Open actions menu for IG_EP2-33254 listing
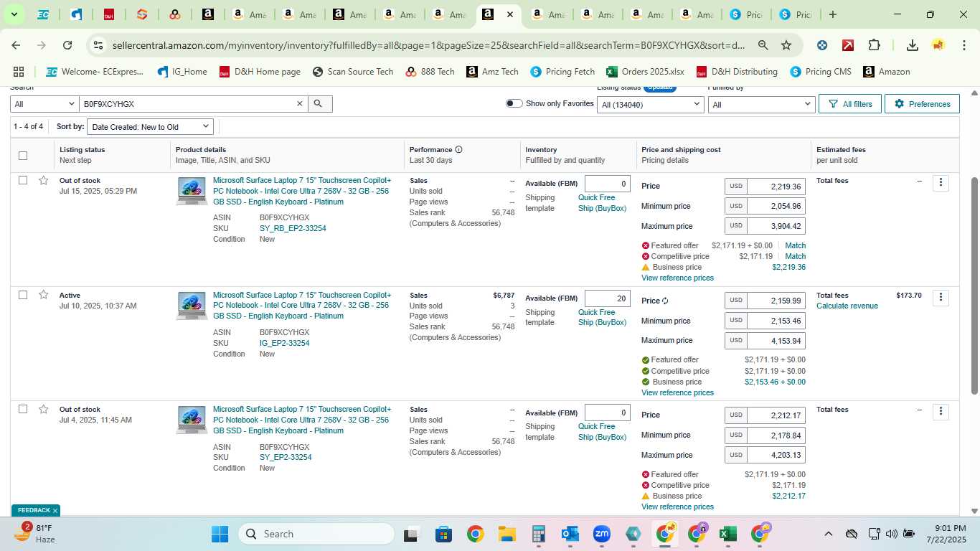 tap(941, 297)
